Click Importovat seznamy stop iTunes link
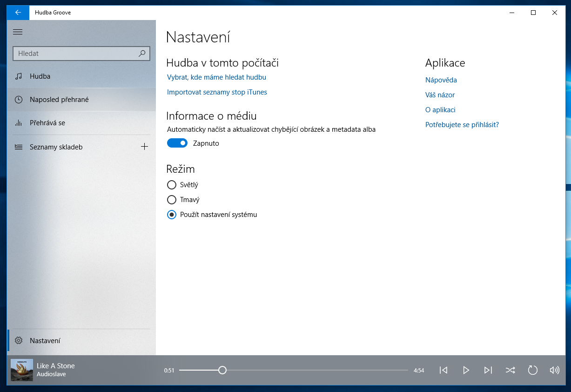This screenshot has height=392, width=571. (217, 92)
